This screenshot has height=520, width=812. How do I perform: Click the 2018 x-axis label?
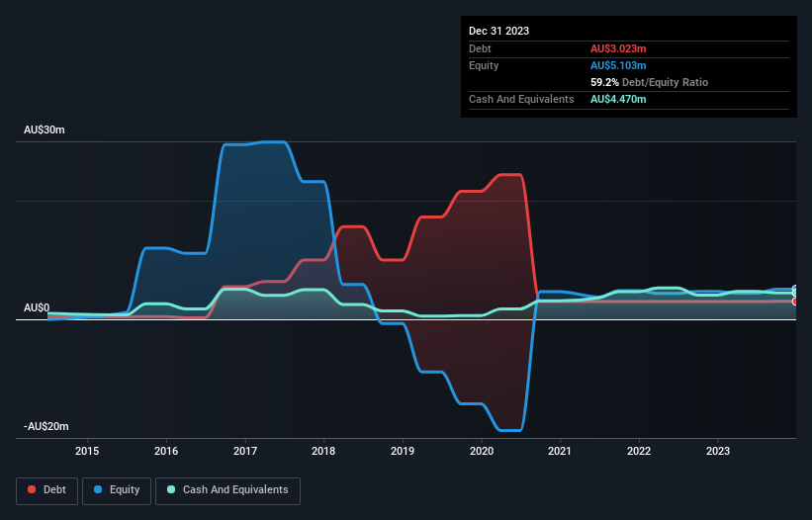click(323, 451)
